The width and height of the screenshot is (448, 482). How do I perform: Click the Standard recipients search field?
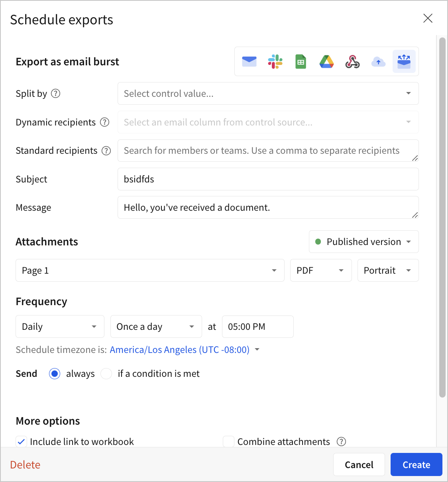(268, 151)
